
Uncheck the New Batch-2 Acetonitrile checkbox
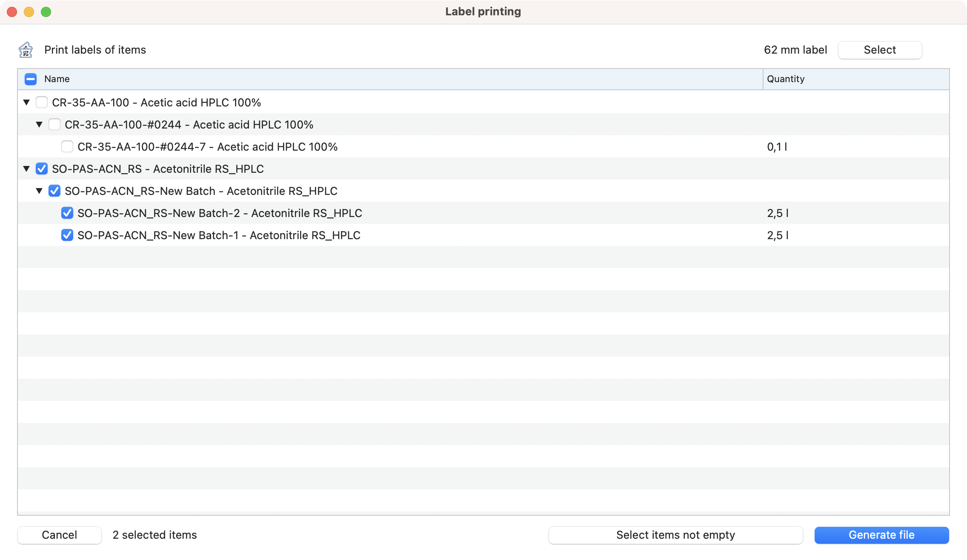67,213
